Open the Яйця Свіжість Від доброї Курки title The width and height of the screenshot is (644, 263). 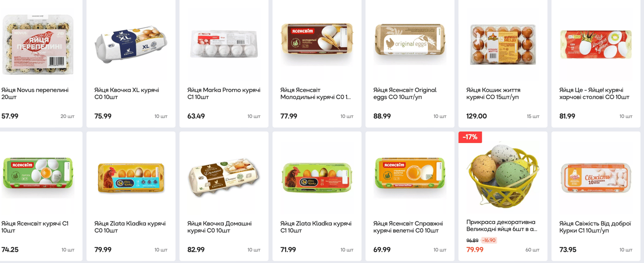pyautogui.click(x=595, y=227)
